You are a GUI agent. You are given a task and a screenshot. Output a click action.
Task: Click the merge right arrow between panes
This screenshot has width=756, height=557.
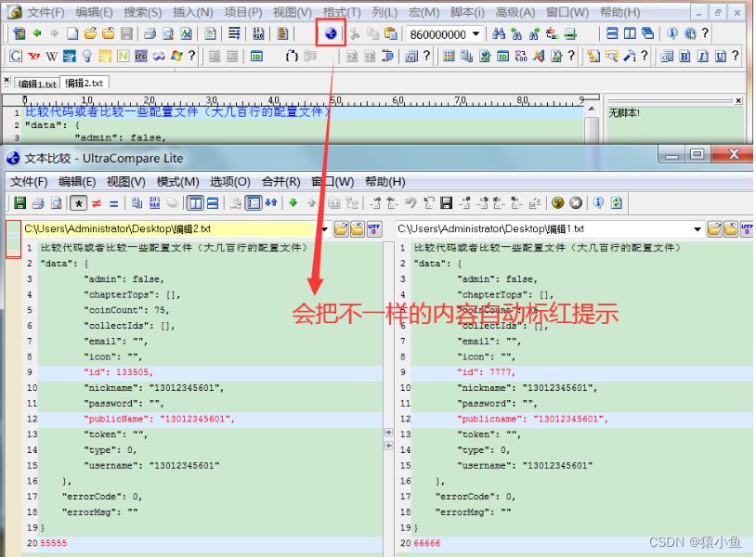click(x=388, y=433)
